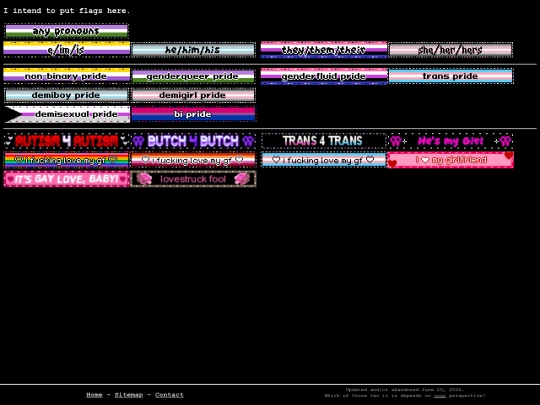The image size is (540, 405).
Task: Click the trans-flag "i fucking love my gf" banner
Action: 323,160
